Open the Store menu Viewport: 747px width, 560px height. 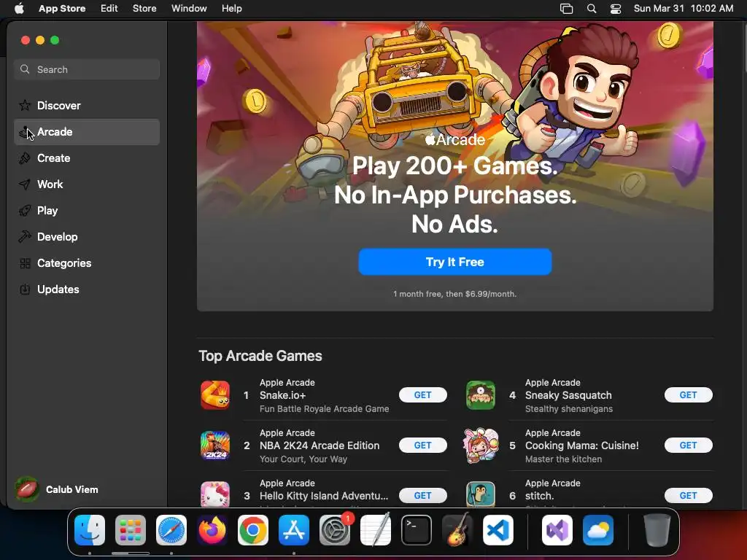[x=144, y=9]
